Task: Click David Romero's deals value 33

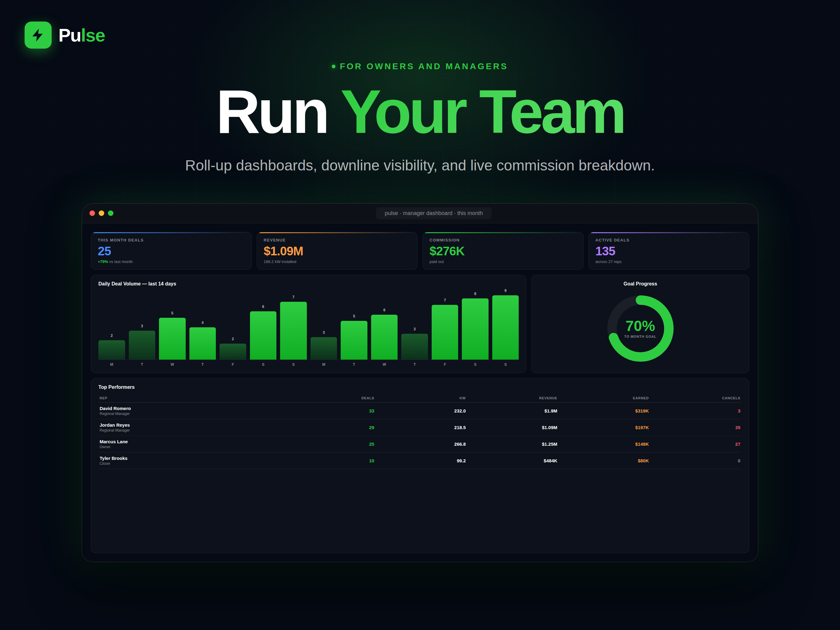Action: [371, 411]
